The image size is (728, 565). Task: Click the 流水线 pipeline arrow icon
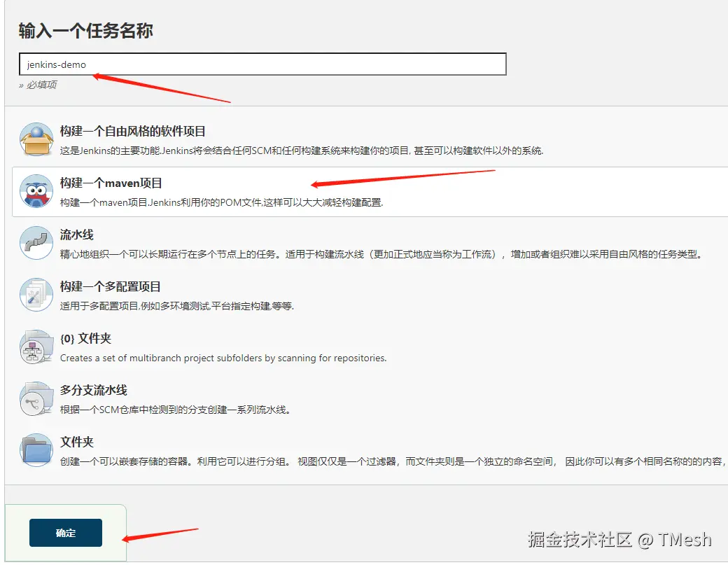[x=36, y=244]
